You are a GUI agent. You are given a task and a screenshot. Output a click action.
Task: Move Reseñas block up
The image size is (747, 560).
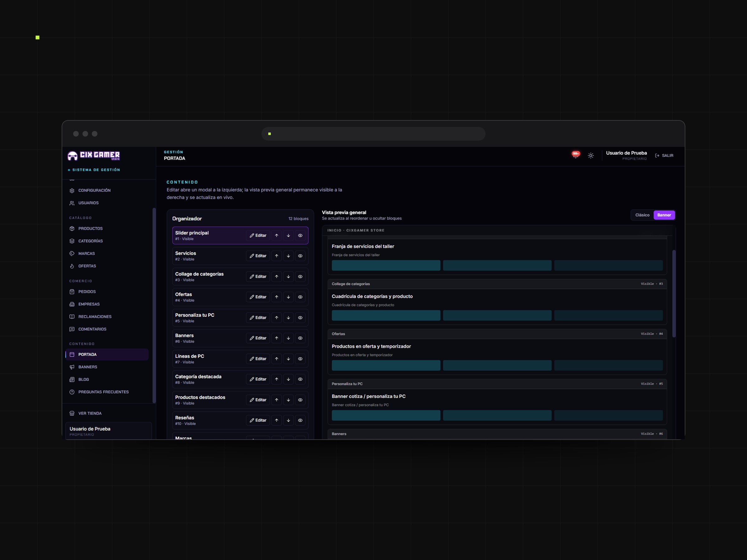[x=277, y=420]
